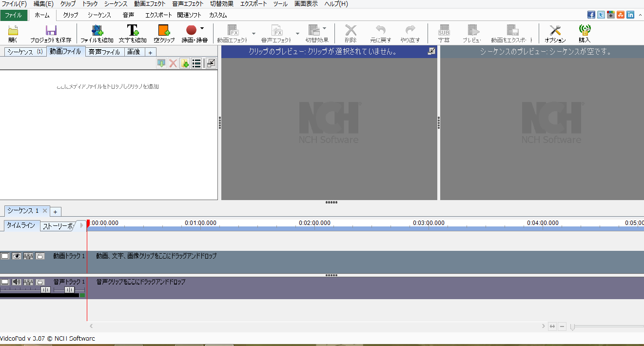Switch to 音声ファイル bin tab
Viewport: 644px width, 346px height.
tap(104, 52)
